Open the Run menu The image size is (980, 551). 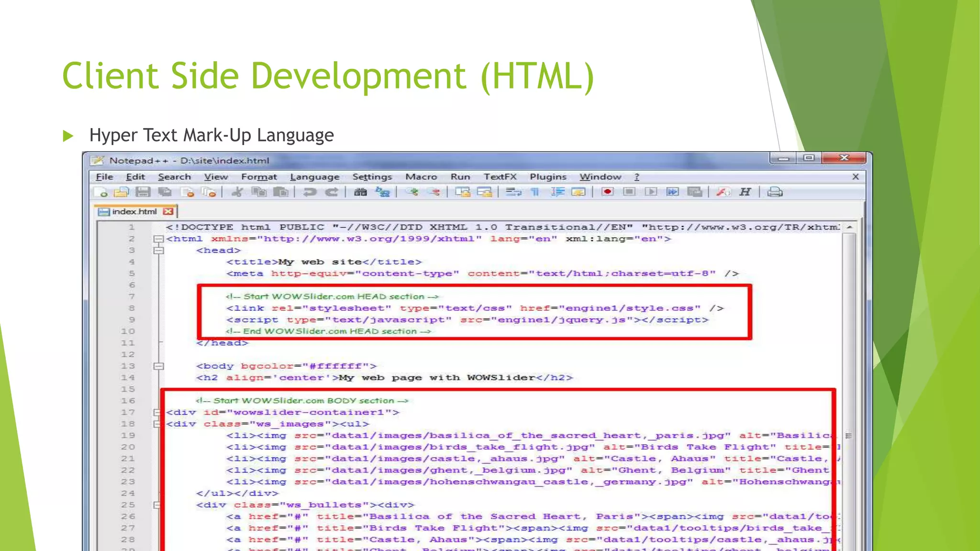click(x=460, y=177)
